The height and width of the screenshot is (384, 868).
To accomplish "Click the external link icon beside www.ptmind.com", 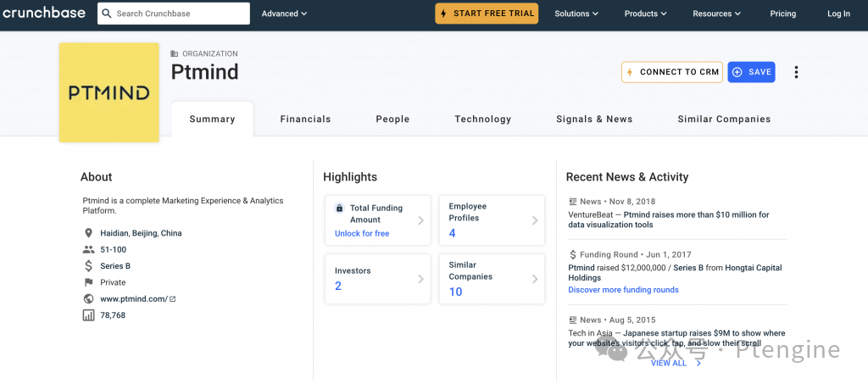I will tap(172, 299).
